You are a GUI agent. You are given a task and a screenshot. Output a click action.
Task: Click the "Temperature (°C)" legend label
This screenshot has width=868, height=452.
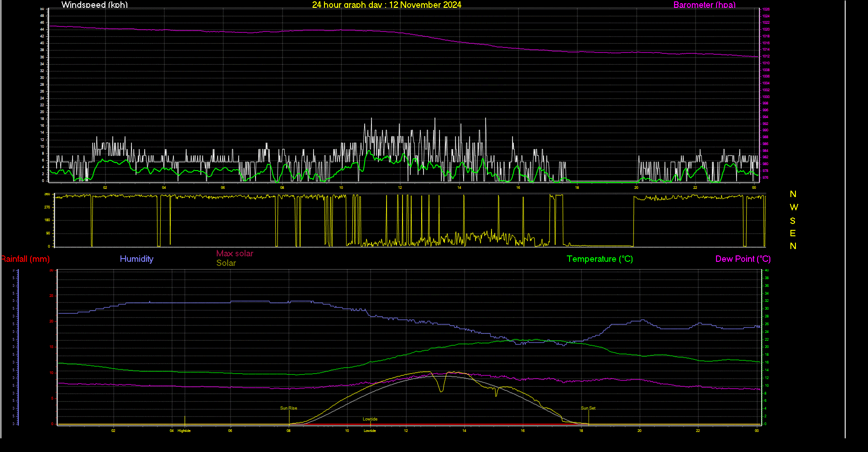[600, 259]
